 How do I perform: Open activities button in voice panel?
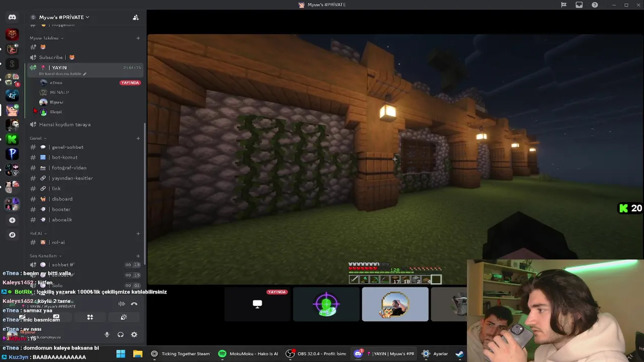(90, 317)
